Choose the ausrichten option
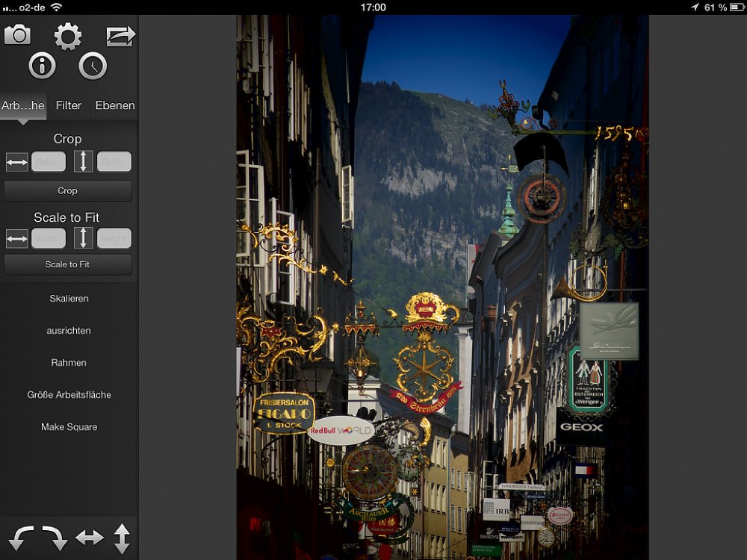747x560 pixels. [69, 331]
